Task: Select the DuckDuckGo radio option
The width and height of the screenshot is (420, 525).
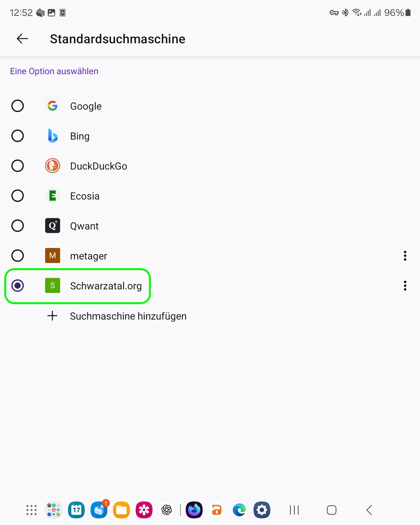Action: [18, 166]
